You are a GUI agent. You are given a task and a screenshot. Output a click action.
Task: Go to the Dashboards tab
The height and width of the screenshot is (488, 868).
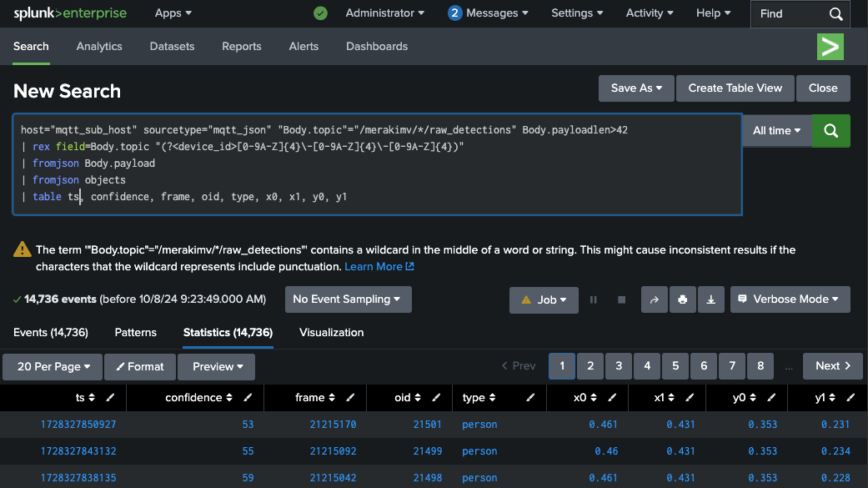pos(377,47)
